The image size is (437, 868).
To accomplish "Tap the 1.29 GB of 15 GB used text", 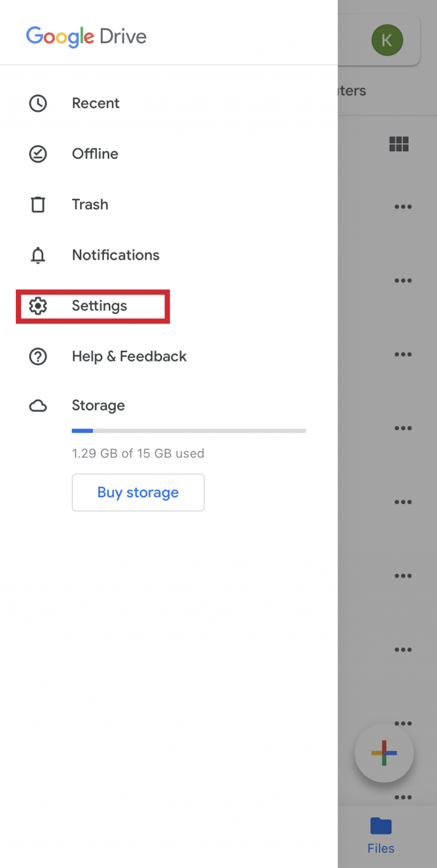I will click(138, 453).
